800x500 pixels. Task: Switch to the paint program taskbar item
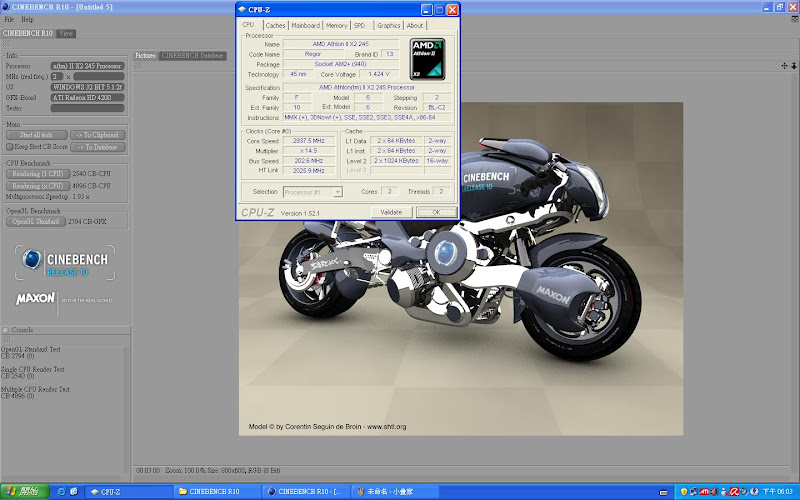coord(395,492)
